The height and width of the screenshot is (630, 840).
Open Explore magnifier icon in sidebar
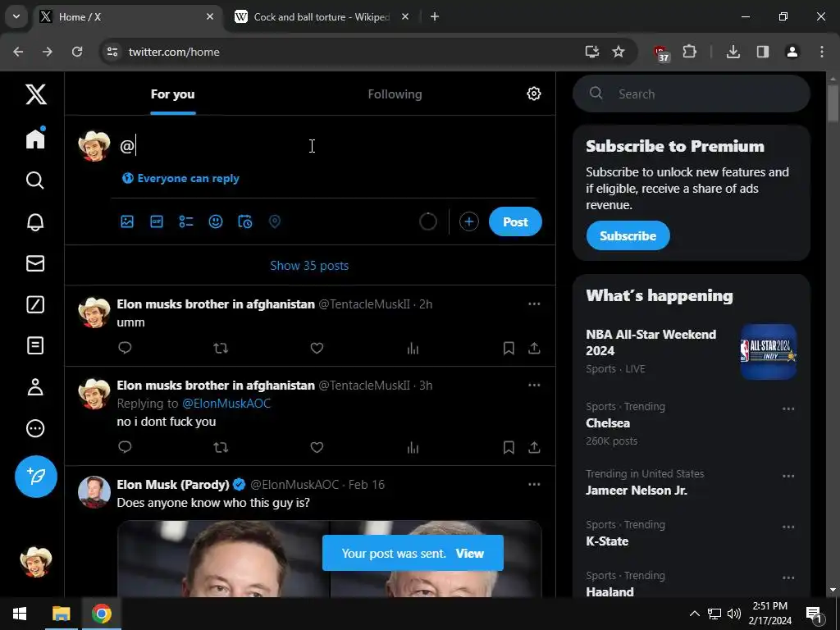click(x=35, y=180)
